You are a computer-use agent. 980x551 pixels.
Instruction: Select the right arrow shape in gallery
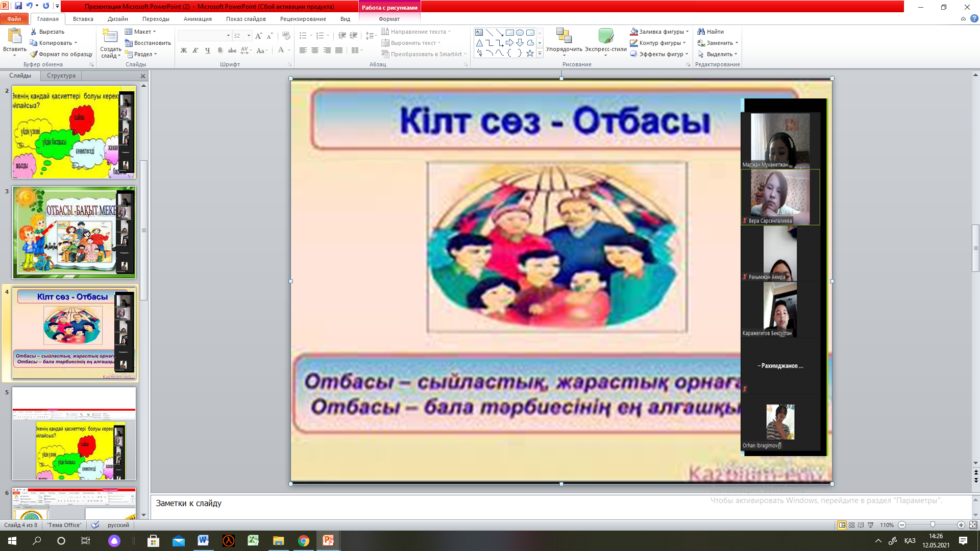(509, 43)
